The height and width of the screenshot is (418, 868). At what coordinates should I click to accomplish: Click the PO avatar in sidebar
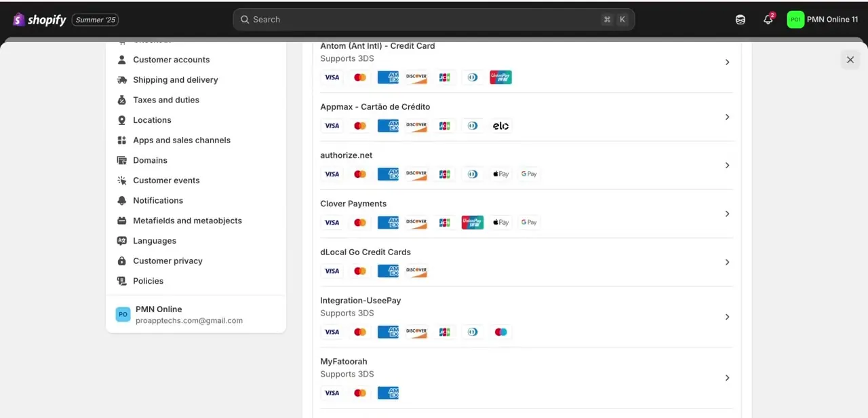tap(123, 315)
